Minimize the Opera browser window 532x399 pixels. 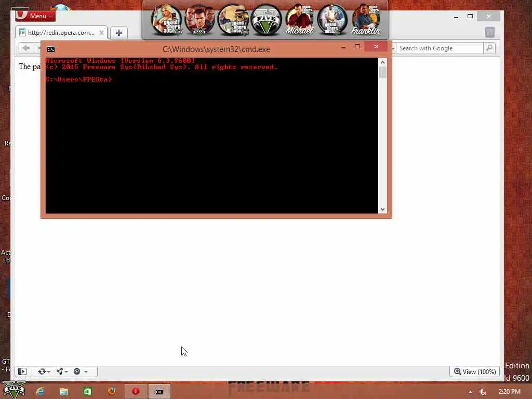pyautogui.click(x=456, y=17)
